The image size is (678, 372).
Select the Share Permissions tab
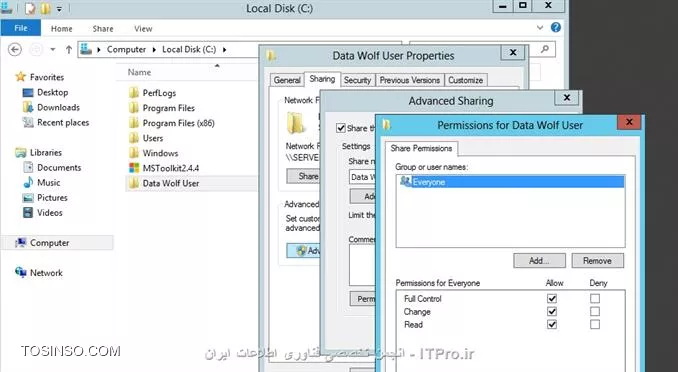click(421, 148)
